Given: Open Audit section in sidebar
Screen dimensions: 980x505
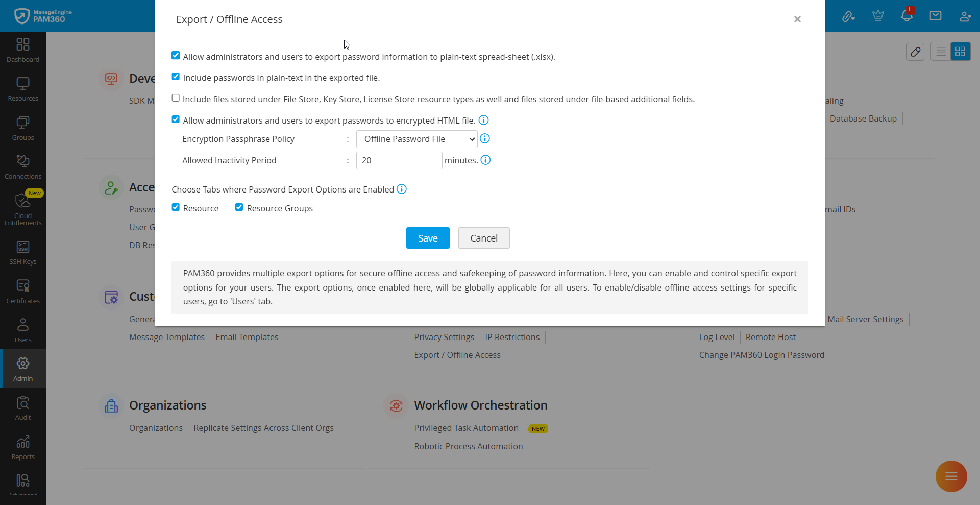Looking at the screenshot, I should click(23, 408).
